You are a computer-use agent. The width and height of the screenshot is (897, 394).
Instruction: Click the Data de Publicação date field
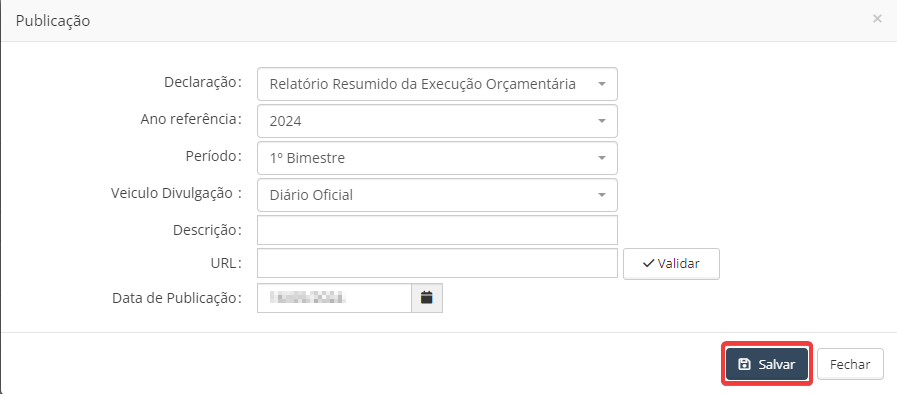tap(335, 298)
